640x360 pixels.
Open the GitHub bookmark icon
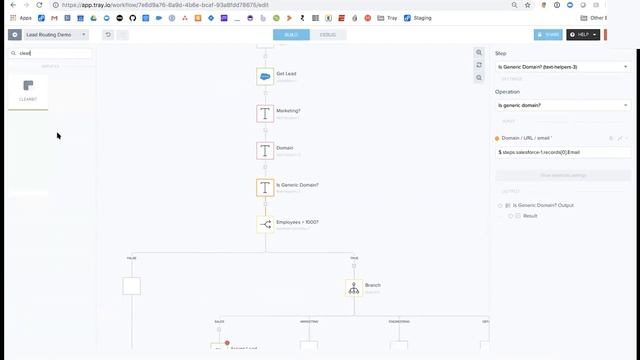point(133,18)
